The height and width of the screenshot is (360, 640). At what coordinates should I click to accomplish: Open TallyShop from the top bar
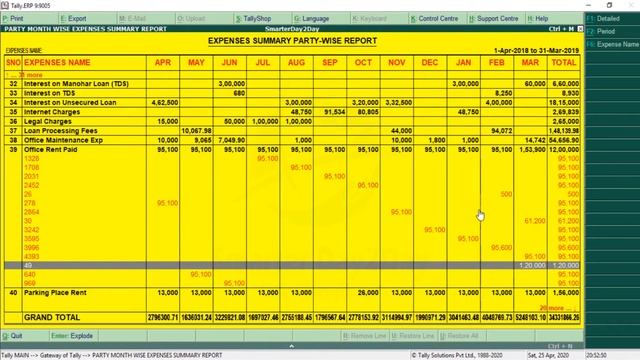253,19
